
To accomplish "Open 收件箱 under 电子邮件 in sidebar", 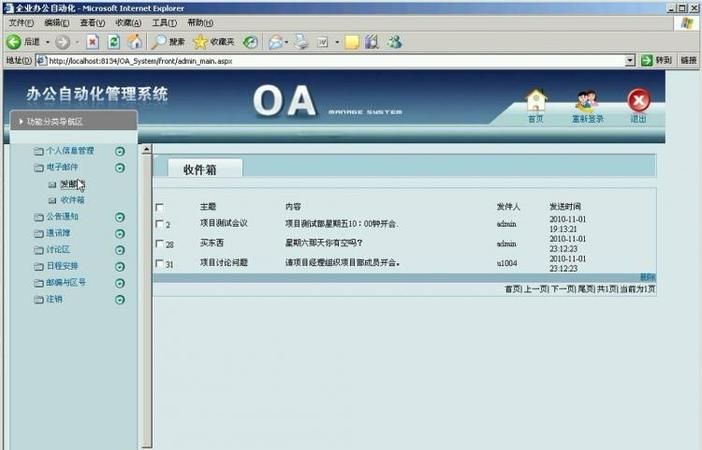I will [x=72, y=200].
